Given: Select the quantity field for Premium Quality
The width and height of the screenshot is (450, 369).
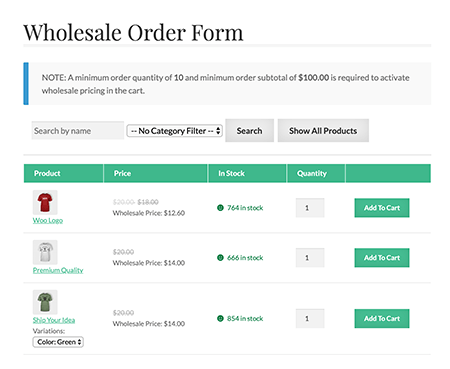Looking at the screenshot, I should point(310,258).
